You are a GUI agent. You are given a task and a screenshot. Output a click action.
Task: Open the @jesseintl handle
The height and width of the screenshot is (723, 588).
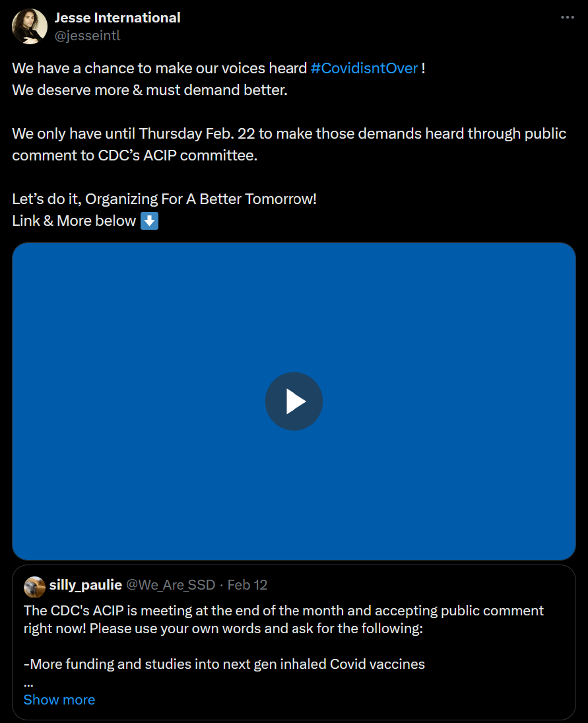[88, 36]
